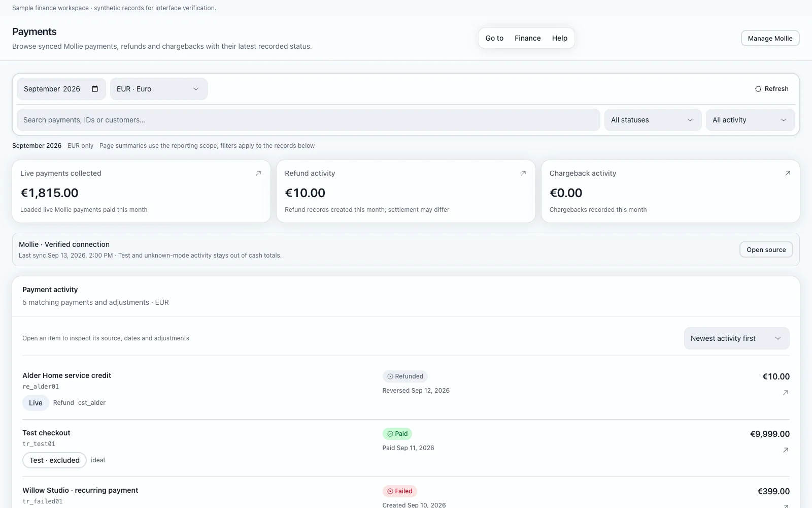Click Reversed Sep 12, 2026 date
812x508 pixels.
416,391
